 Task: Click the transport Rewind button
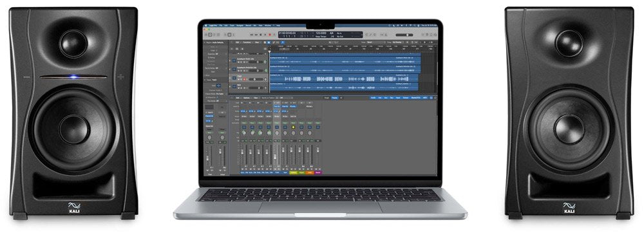click(252, 35)
